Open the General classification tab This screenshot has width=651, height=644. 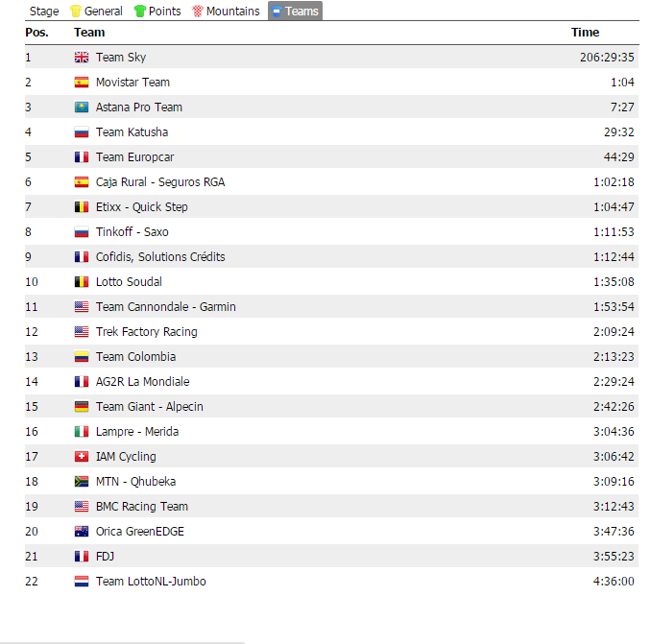pyautogui.click(x=97, y=12)
